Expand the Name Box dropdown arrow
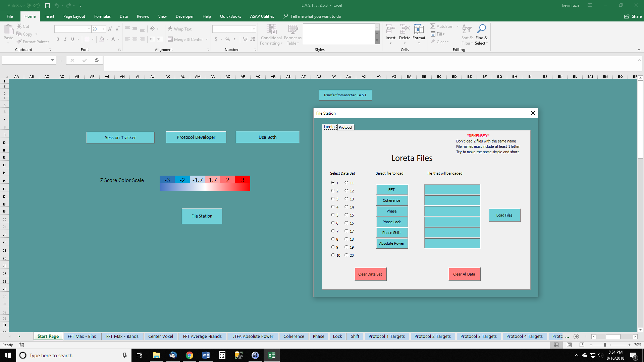This screenshot has width=644, height=362. (x=52, y=60)
